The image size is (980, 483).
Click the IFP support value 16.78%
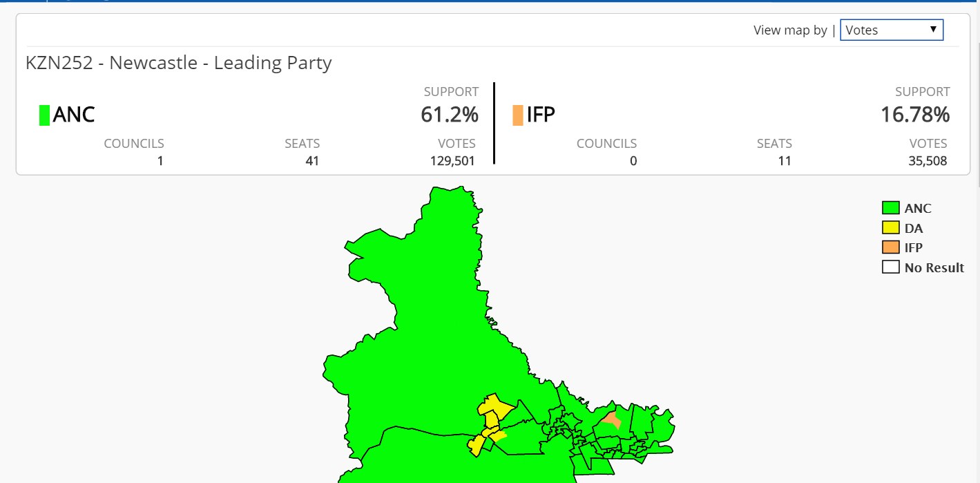[x=915, y=115]
